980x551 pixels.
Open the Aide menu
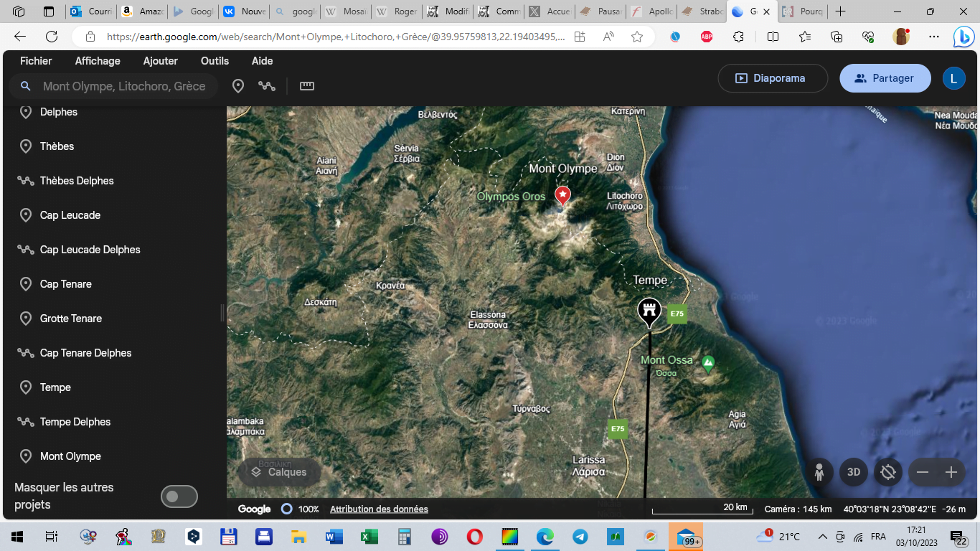click(263, 61)
